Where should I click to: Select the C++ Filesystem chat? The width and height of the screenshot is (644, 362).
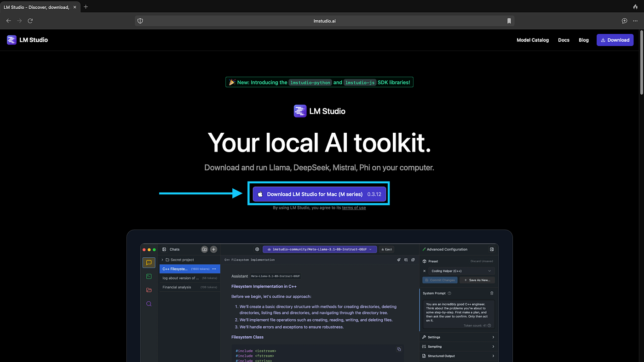click(x=190, y=269)
